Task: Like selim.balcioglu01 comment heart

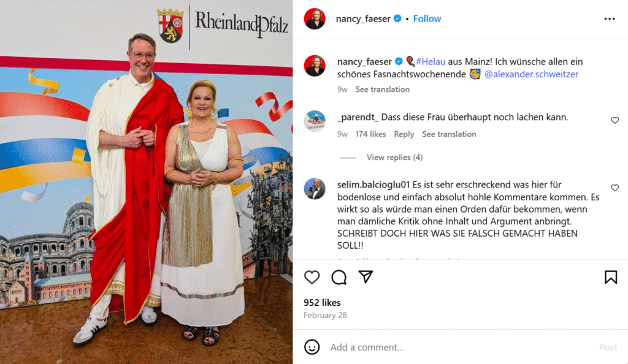Action: click(615, 188)
